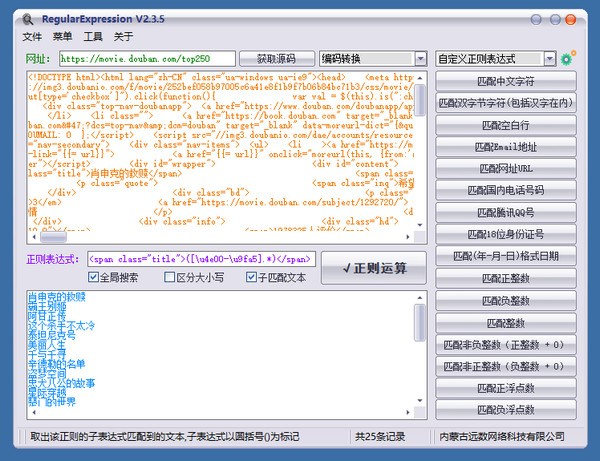Screen dimensions: 600x461
Task: Click the 匹配Email地址 button
Action: point(506,146)
